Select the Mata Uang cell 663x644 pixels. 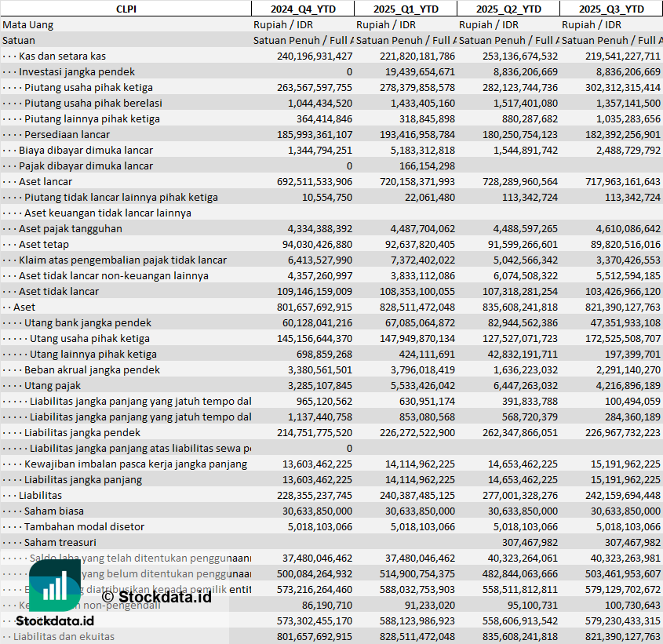[x=28, y=24]
